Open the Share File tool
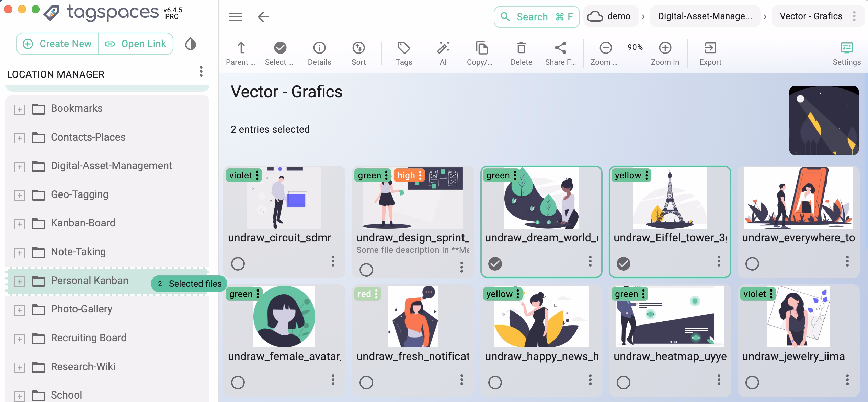Image resolution: width=868 pixels, height=402 pixels. pos(560,52)
